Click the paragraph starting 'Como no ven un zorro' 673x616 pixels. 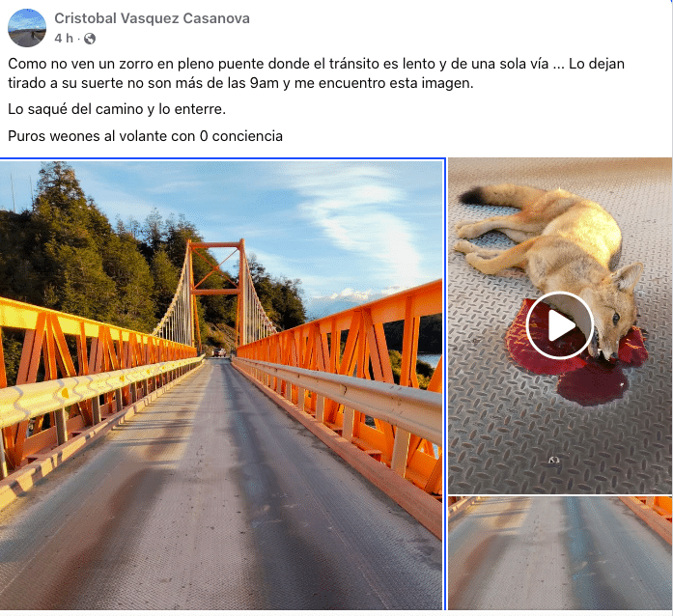coord(316,73)
